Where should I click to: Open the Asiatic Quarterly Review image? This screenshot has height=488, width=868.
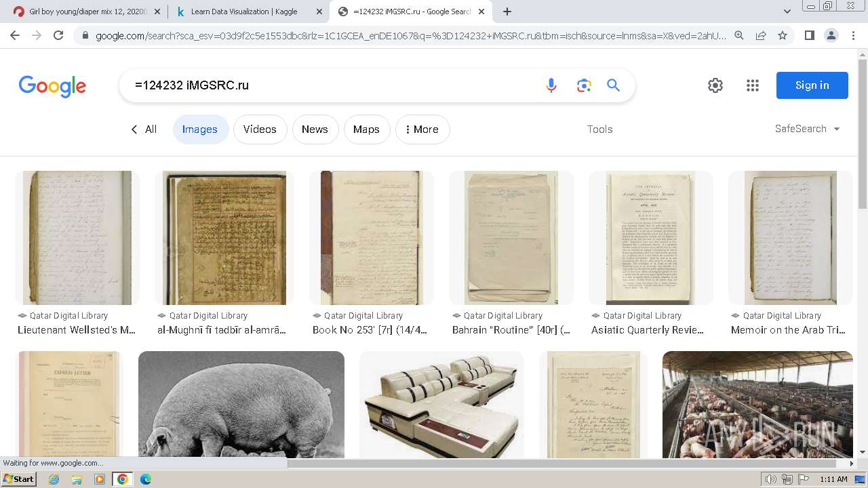[x=651, y=238]
